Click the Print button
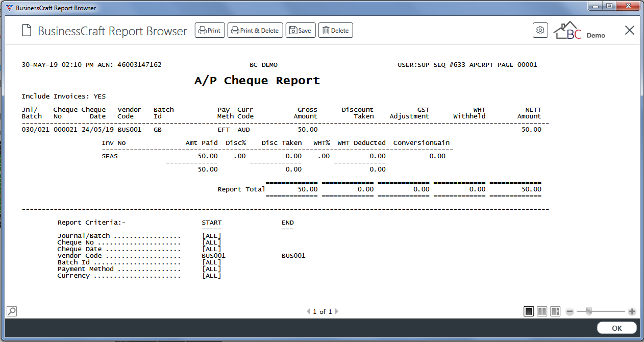Viewport: 644px width, 342px height. pos(210,31)
